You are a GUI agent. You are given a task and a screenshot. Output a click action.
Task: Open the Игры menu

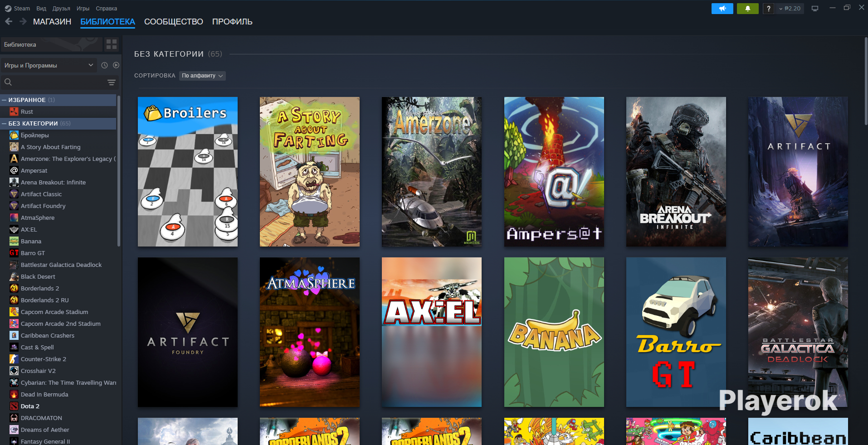pos(83,8)
